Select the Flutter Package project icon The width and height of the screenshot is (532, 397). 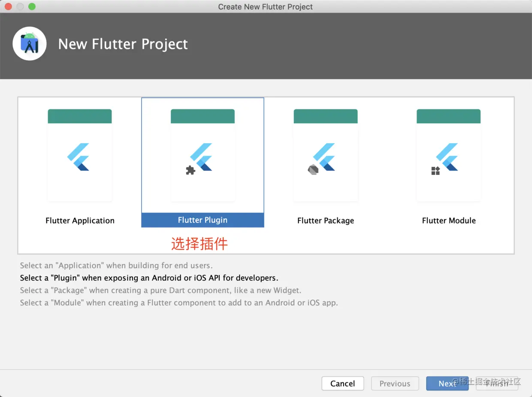coord(326,155)
